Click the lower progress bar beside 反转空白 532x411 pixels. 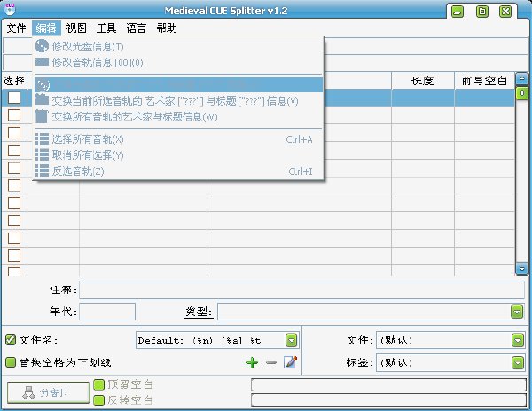pyautogui.click(x=389, y=400)
